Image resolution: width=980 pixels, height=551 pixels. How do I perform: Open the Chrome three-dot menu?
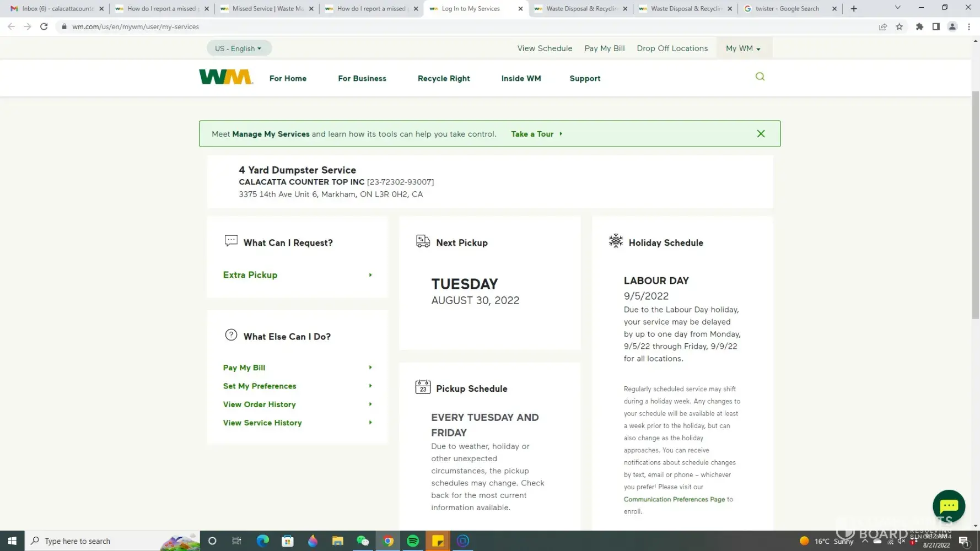[969, 26]
